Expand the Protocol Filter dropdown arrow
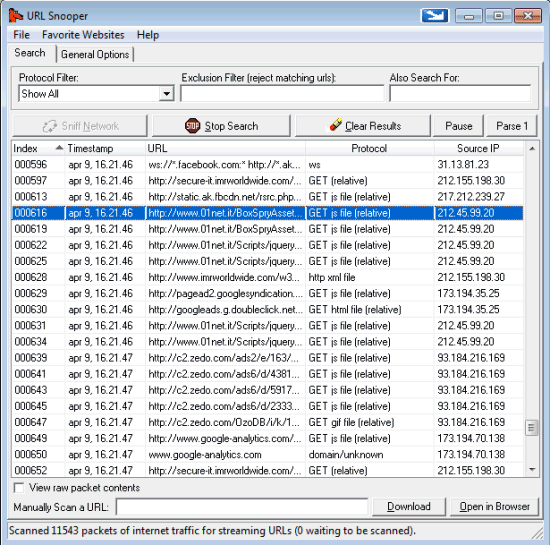 point(167,94)
